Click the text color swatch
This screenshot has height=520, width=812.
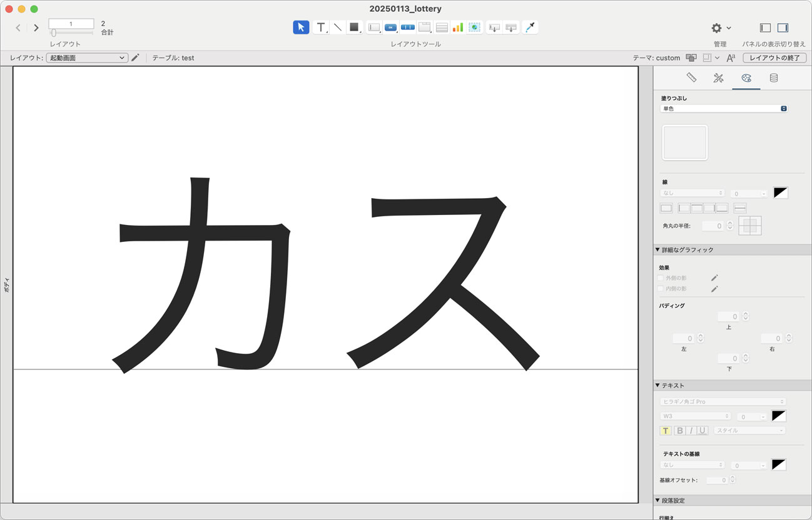779,416
